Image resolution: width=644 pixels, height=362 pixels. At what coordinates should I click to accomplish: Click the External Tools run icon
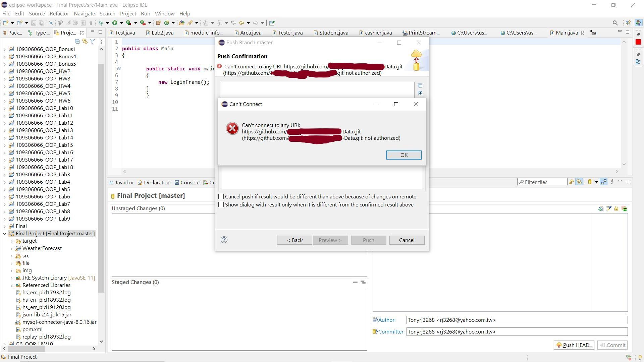pyautogui.click(x=143, y=23)
